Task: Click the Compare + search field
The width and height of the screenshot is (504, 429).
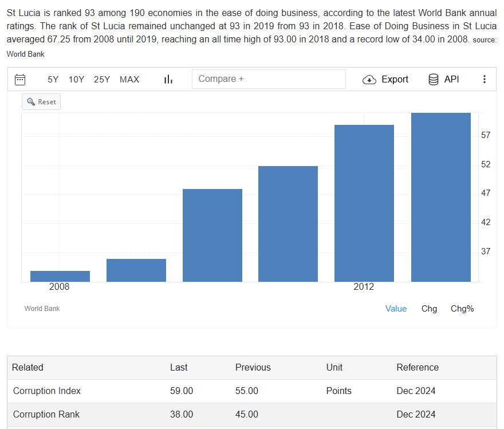Action: click(269, 79)
